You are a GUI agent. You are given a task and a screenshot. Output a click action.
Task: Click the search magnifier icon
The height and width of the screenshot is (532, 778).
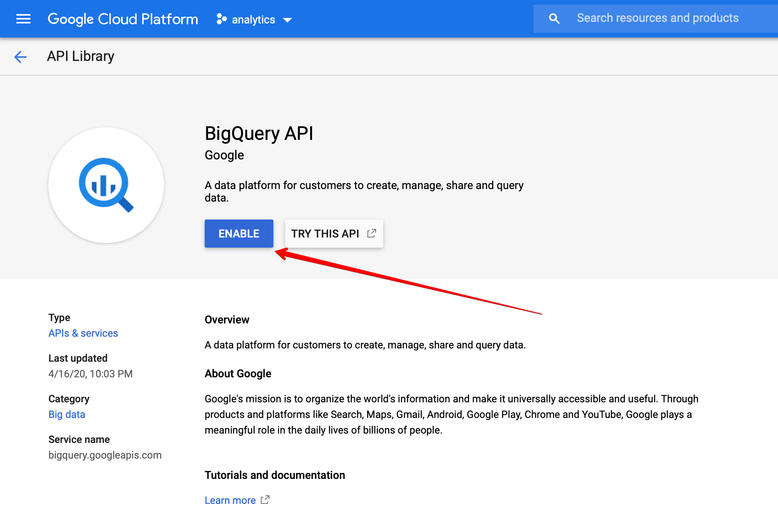(554, 18)
